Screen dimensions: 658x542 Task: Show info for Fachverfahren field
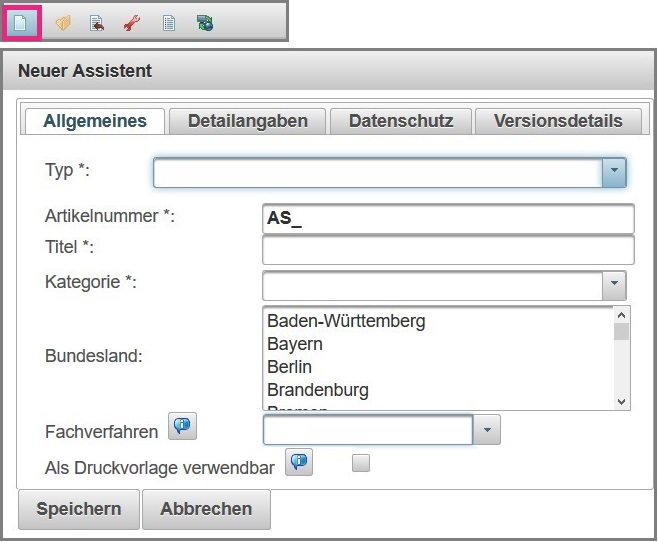point(182,426)
